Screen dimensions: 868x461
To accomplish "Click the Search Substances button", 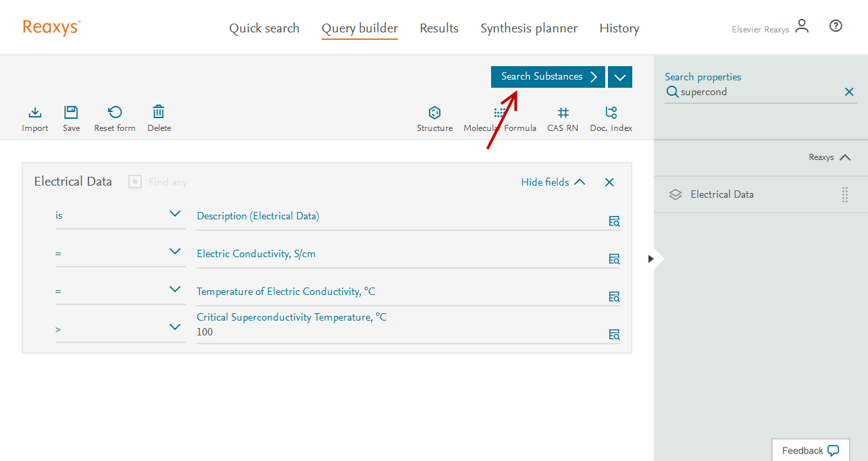I will [x=548, y=77].
